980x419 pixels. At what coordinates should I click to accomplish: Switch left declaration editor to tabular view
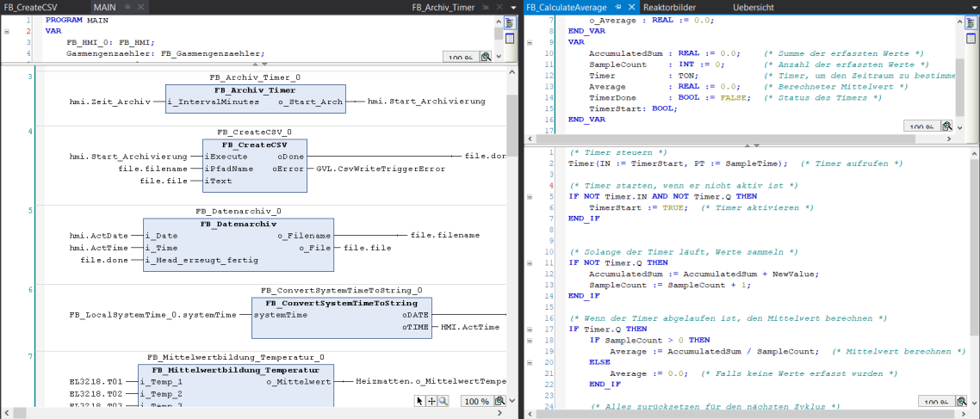click(x=509, y=39)
